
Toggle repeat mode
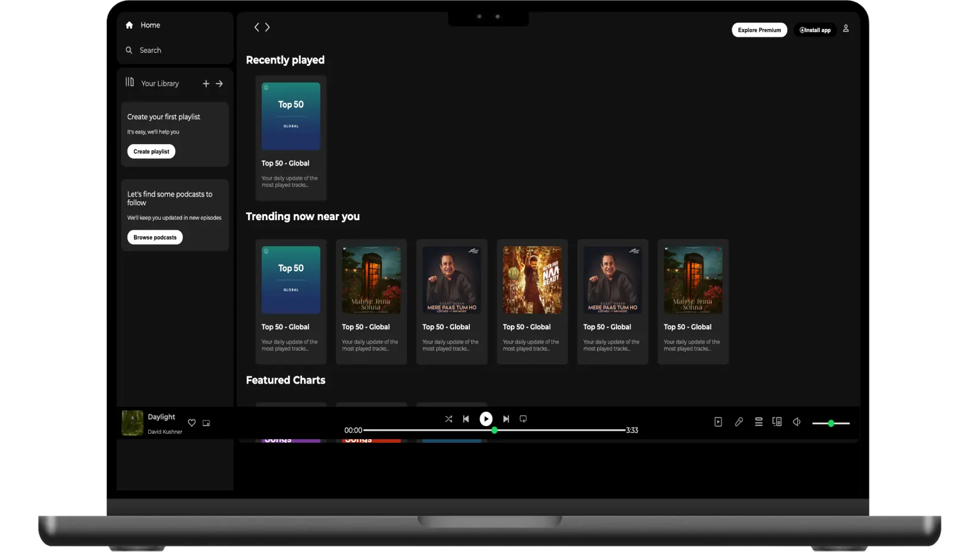coord(523,419)
